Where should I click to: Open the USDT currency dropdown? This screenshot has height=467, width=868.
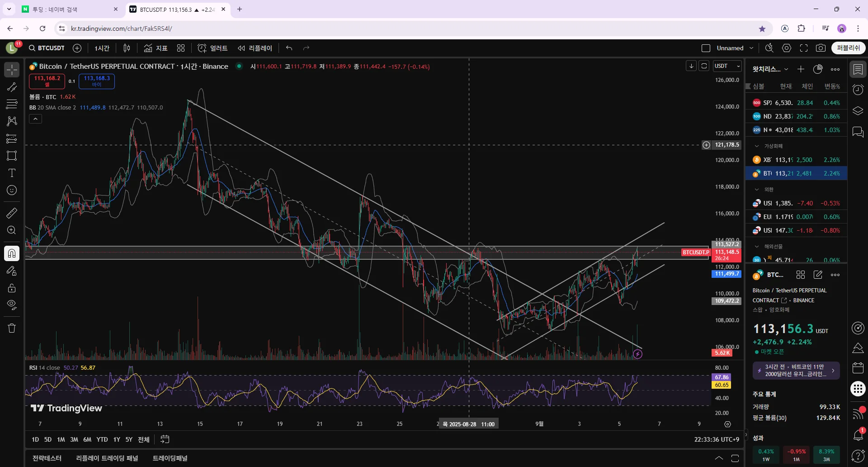coord(727,66)
